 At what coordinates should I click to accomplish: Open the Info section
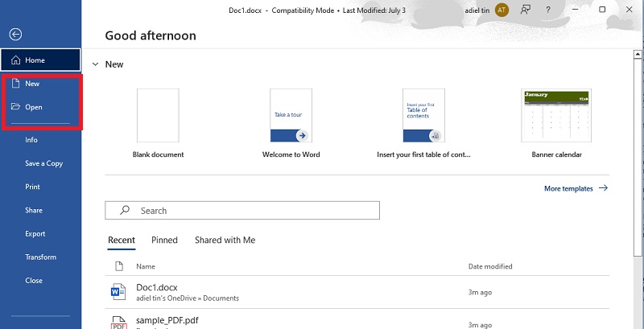31,140
